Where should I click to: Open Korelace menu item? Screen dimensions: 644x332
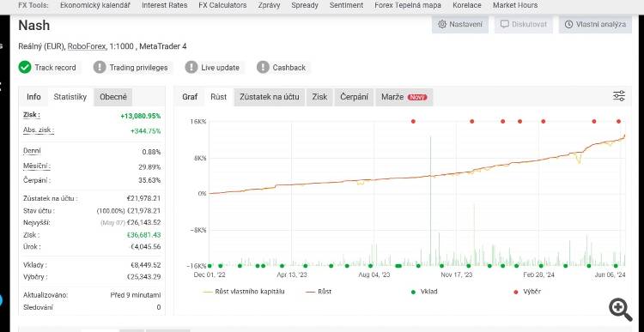tap(467, 5)
